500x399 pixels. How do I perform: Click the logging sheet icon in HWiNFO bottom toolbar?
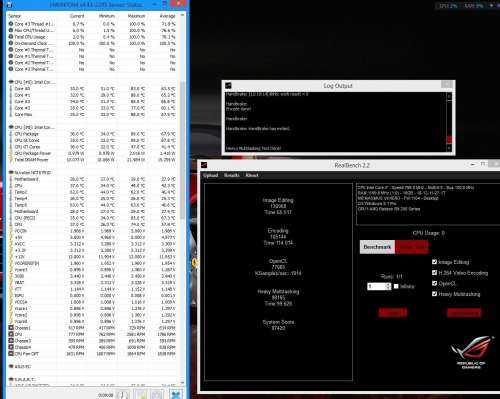tap(142, 395)
